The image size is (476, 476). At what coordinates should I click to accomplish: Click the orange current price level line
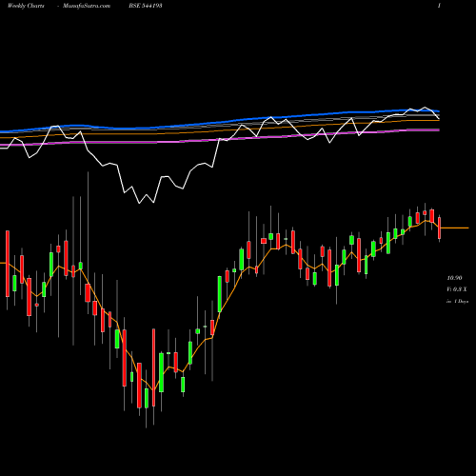click(454, 228)
